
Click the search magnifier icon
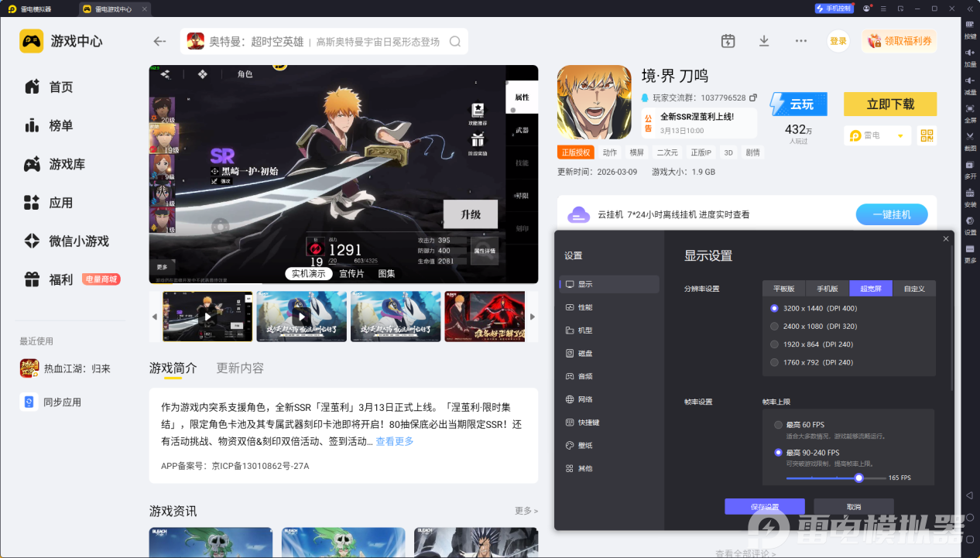point(455,42)
